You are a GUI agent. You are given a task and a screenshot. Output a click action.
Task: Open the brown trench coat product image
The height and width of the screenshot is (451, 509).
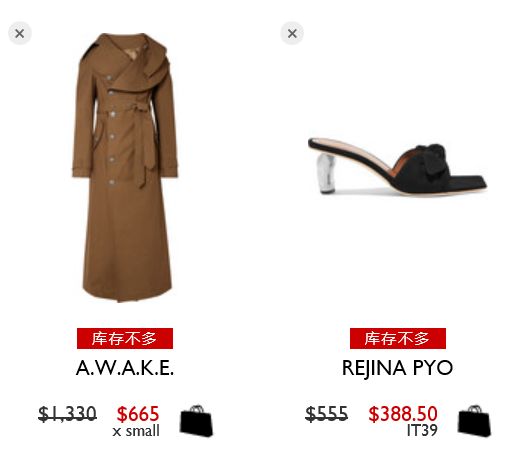(125, 167)
